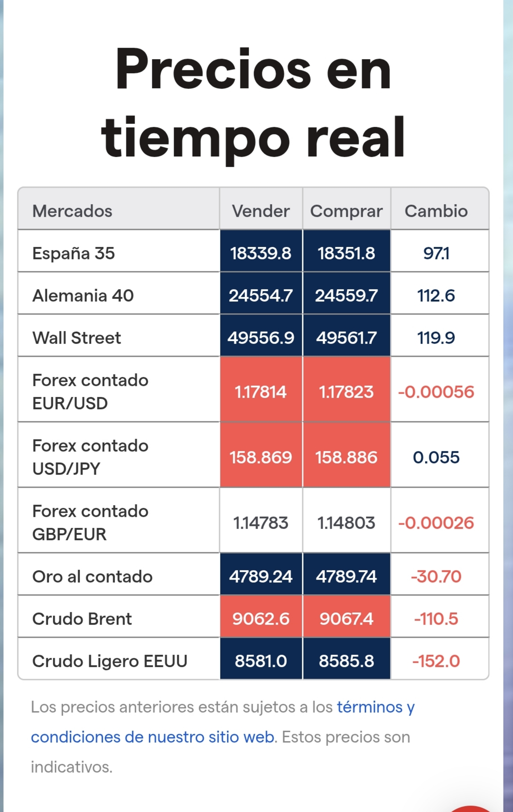513x812 pixels.
Task: Tap the GBP/EUR buy price 1.14803
Action: click(x=346, y=522)
